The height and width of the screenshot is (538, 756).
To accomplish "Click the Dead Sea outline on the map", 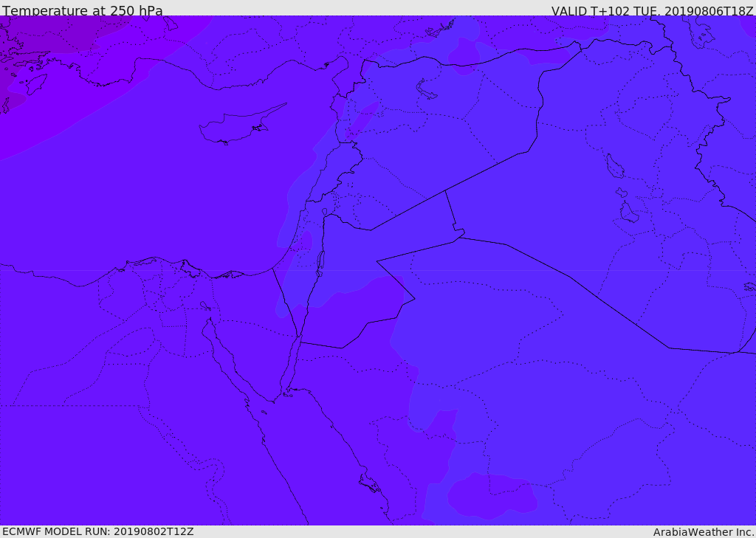I will [320, 263].
